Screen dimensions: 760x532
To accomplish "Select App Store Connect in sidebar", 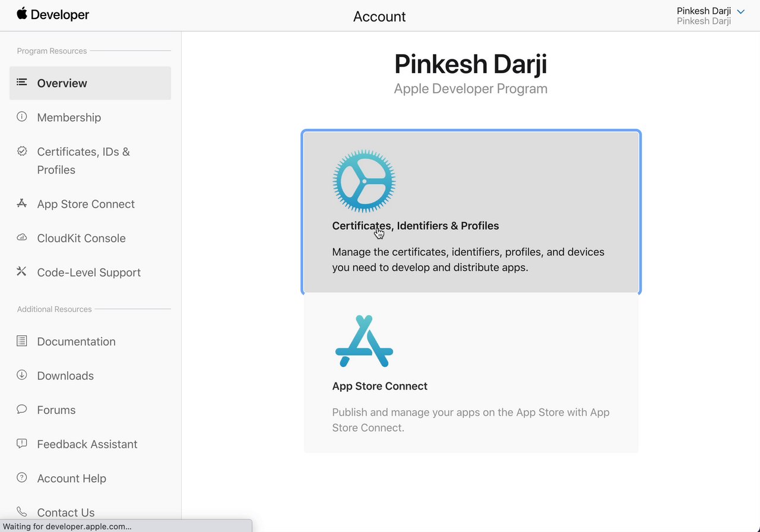I will (86, 204).
